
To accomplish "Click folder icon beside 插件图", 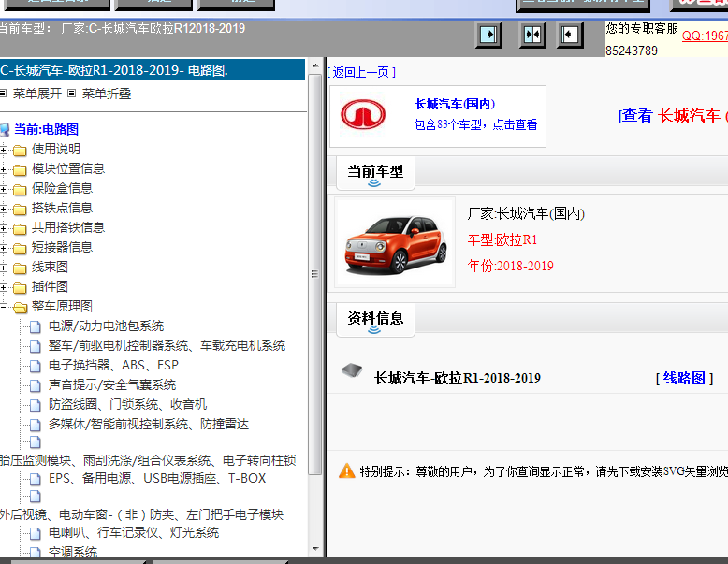I will (x=20, y=288).
